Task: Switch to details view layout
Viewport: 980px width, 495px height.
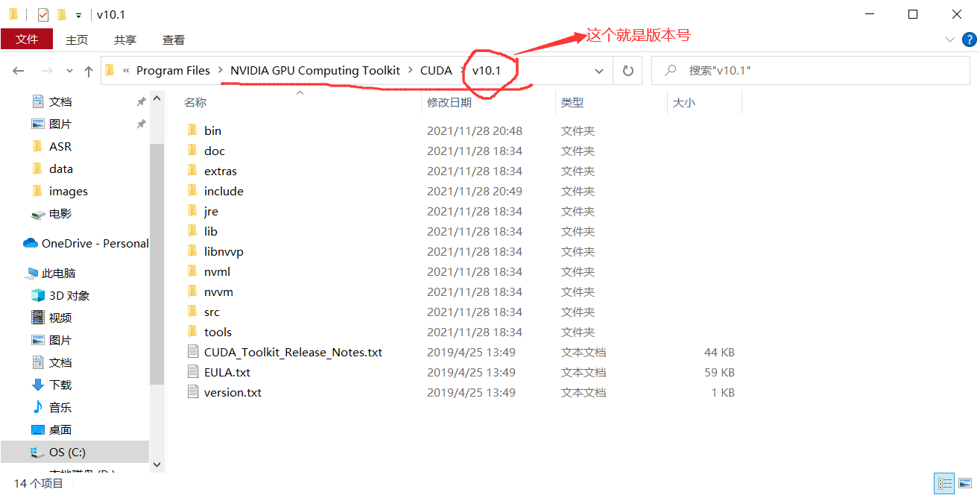Action: [944, 484]
